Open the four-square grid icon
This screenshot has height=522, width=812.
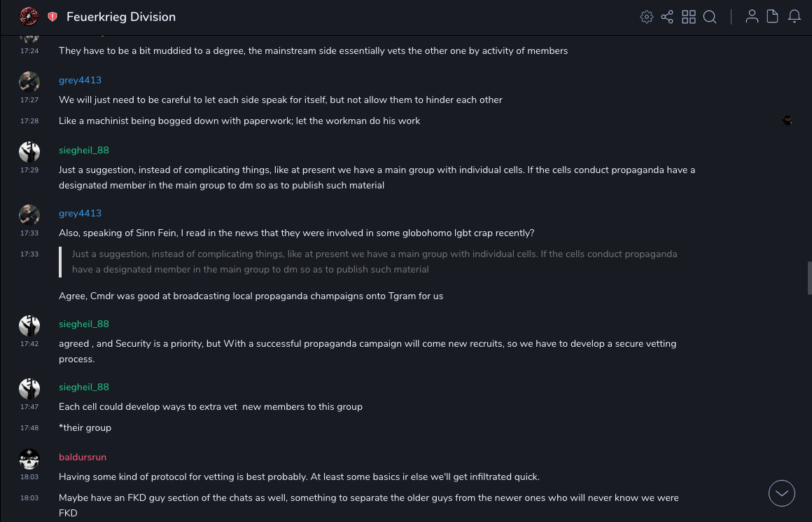coord(689,17)
